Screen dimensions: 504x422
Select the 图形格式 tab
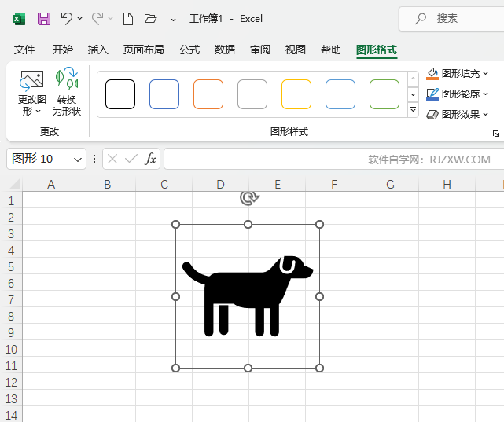coord(377,50)
